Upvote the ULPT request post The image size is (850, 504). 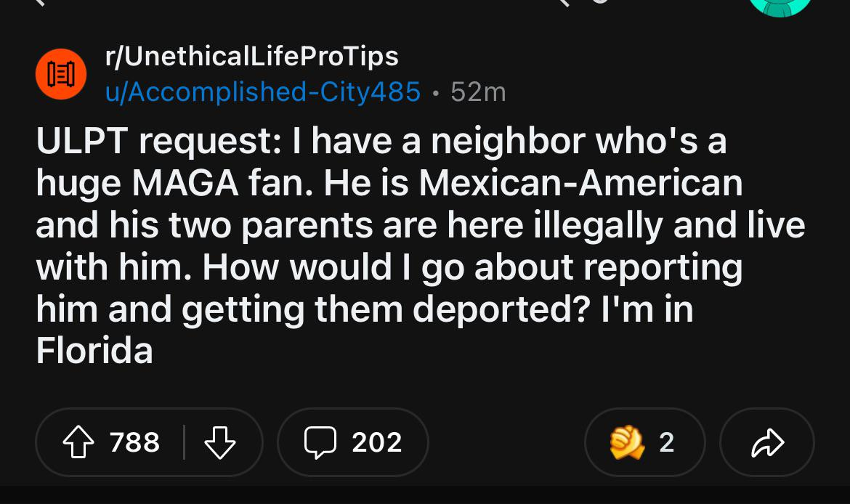coord(77,442)
